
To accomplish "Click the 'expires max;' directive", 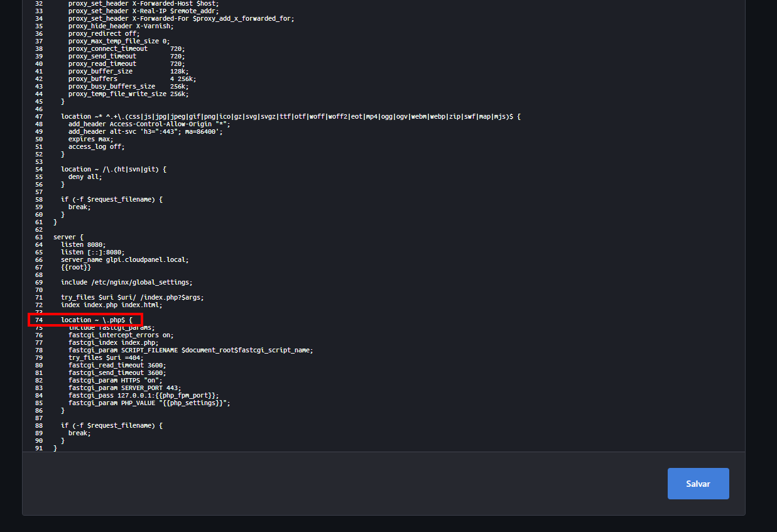I will click(x=90, y=139).
